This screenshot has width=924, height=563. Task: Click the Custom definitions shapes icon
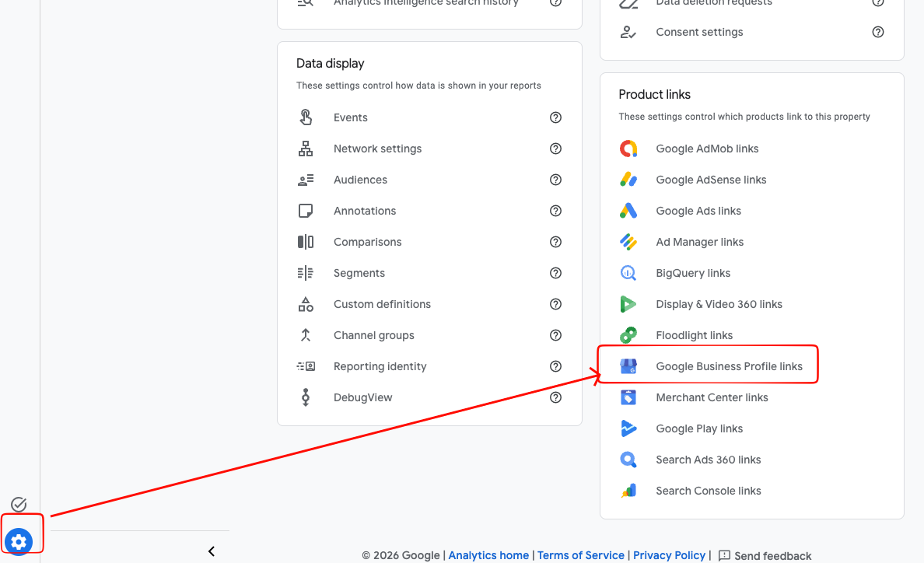click(305, 304)
